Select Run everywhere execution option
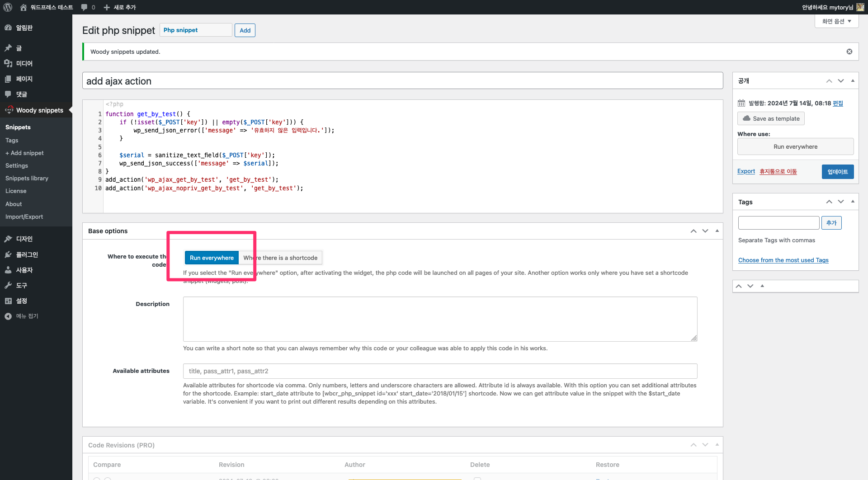 (212, 258)
